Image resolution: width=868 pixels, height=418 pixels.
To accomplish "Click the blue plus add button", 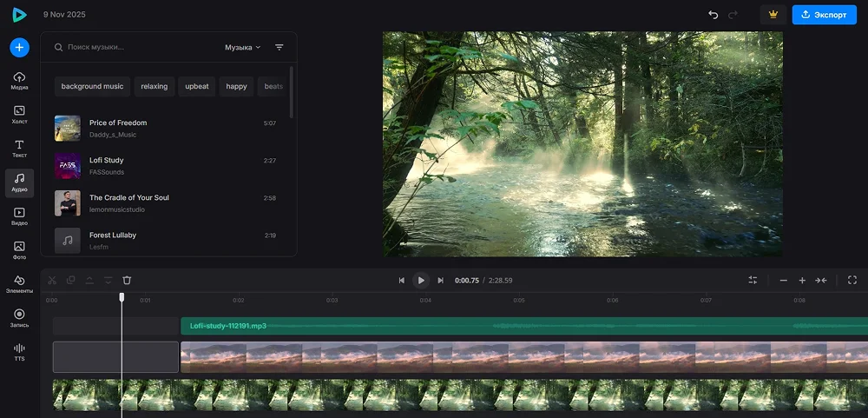I will coord(19,48).
